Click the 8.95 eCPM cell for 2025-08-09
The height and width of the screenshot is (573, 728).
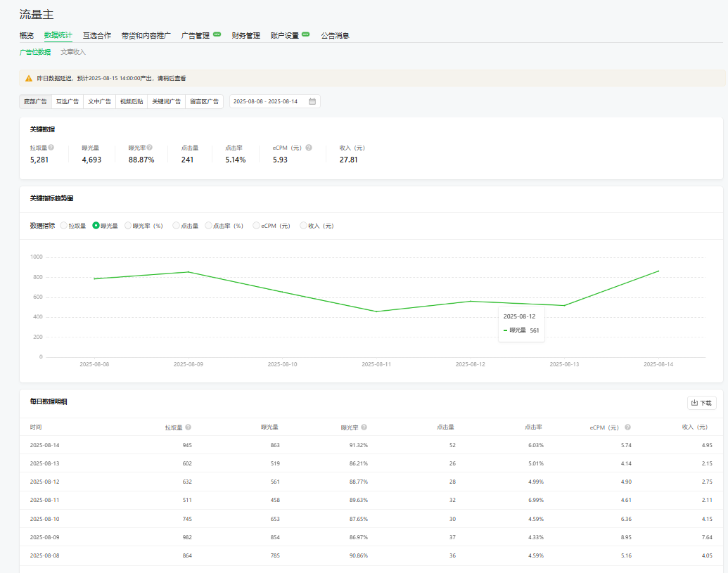tap(626, 537)
